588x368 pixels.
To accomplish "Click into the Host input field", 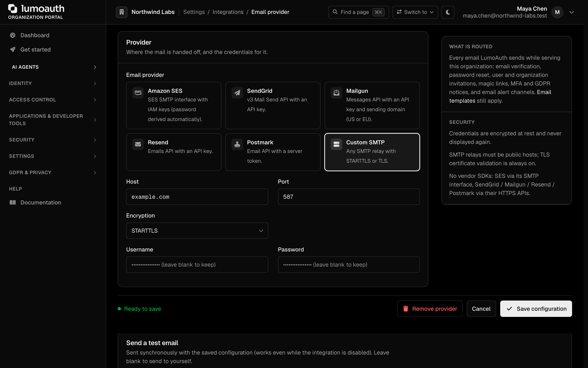I will tap(197, 197).
